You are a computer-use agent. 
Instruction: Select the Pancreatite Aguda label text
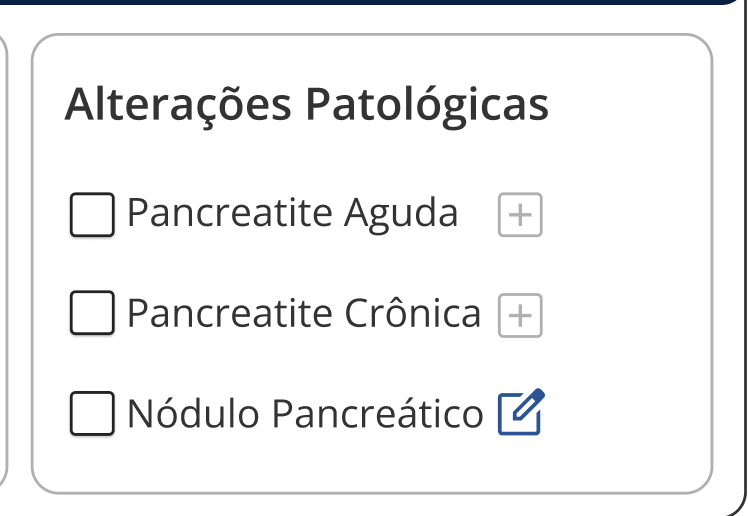click(x=292, y=214)
